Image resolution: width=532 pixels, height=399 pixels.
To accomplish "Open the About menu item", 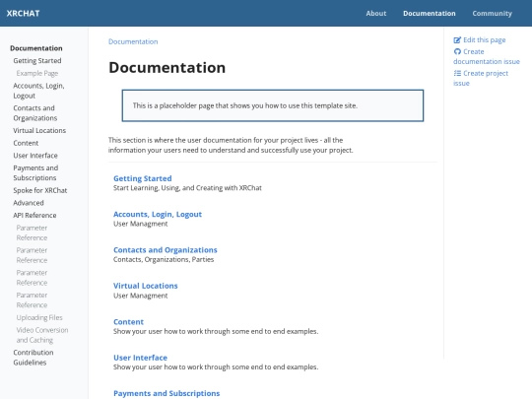I will [376, 13].
